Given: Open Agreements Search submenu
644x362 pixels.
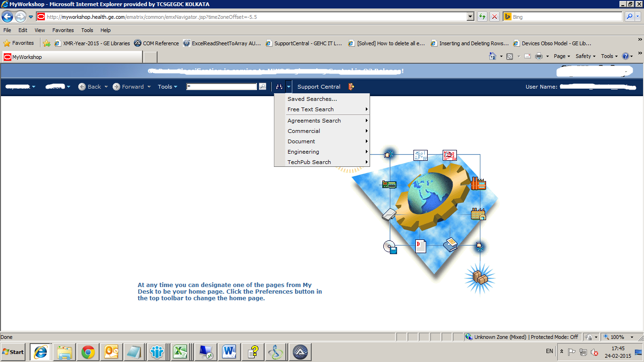Looking at the screenshot, I should coord(322,121).
